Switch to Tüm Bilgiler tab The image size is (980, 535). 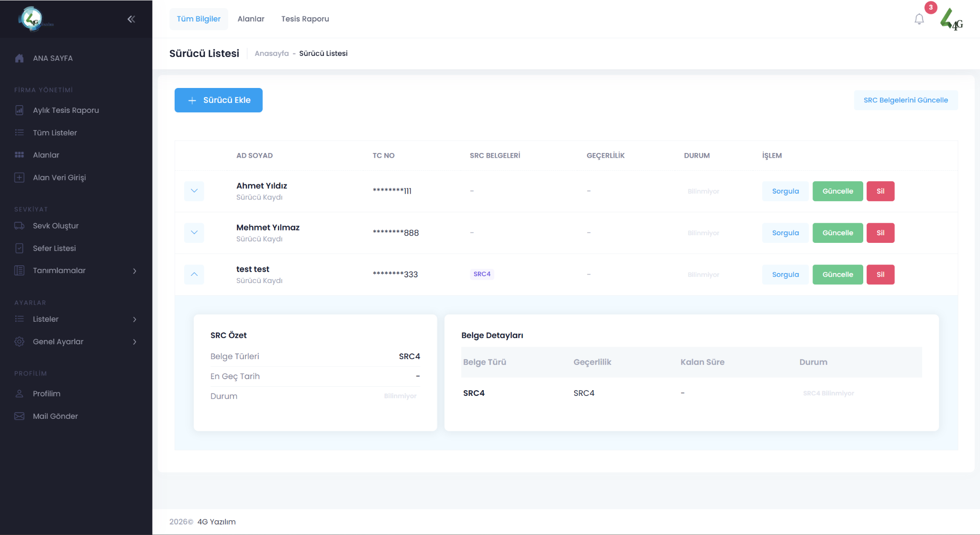tap(199, 19)
